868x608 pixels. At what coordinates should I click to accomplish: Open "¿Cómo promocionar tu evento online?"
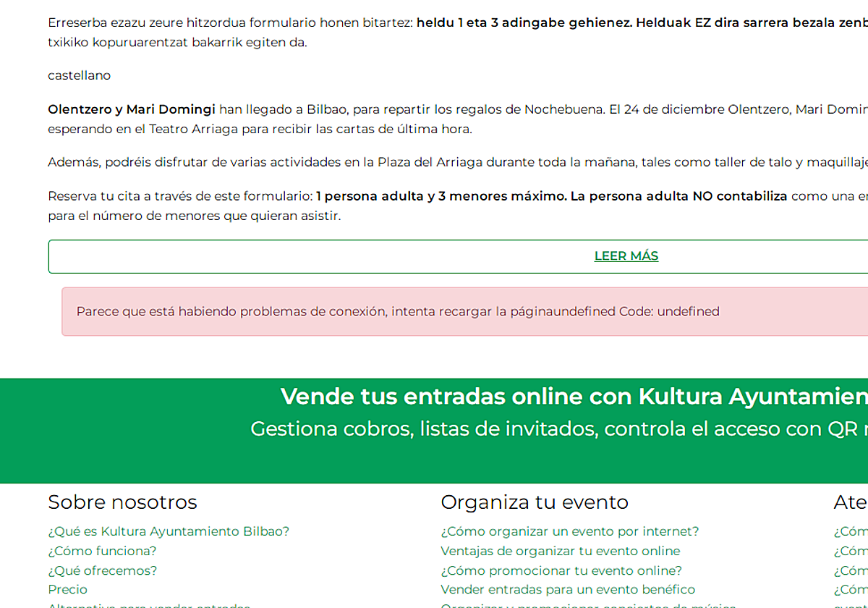click(x=561, y=570)
